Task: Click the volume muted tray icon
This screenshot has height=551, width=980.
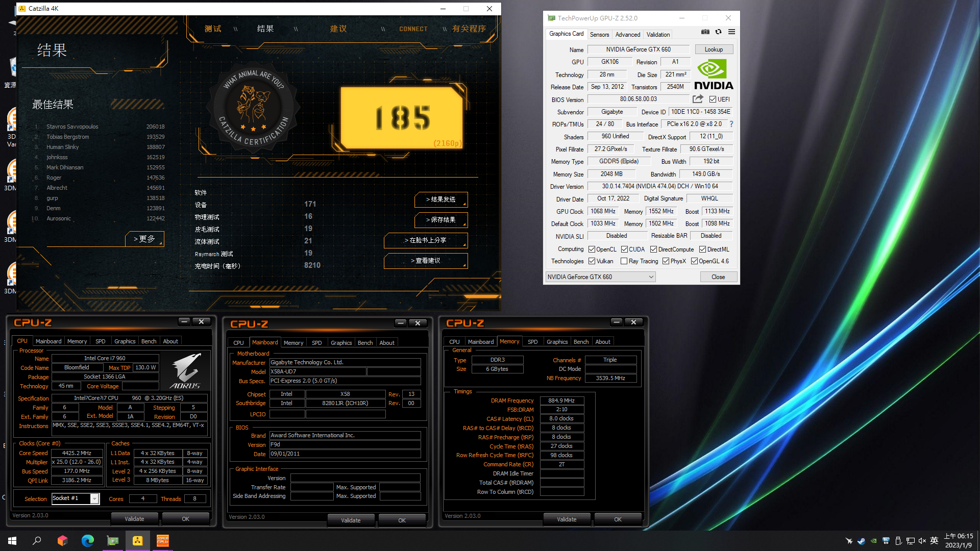Action: pos(922,541)
